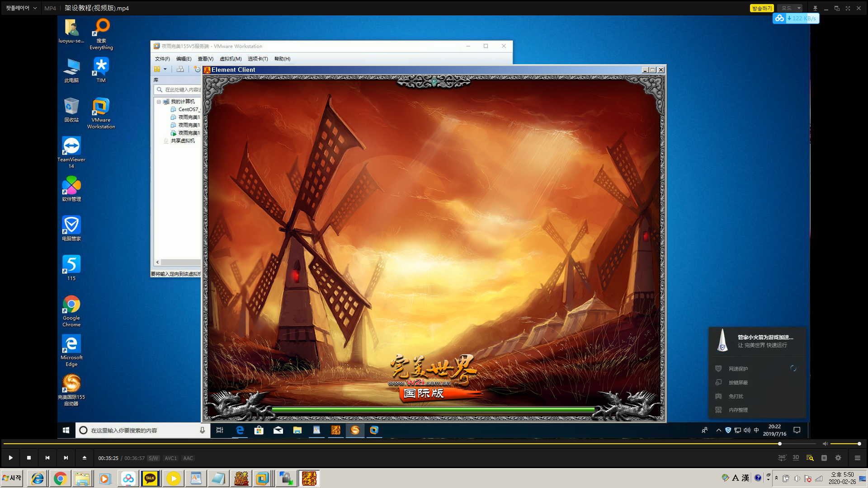Mute audio via volume speaker icon
This screenshot has width=868, height=488.
(x=825, y=444)
